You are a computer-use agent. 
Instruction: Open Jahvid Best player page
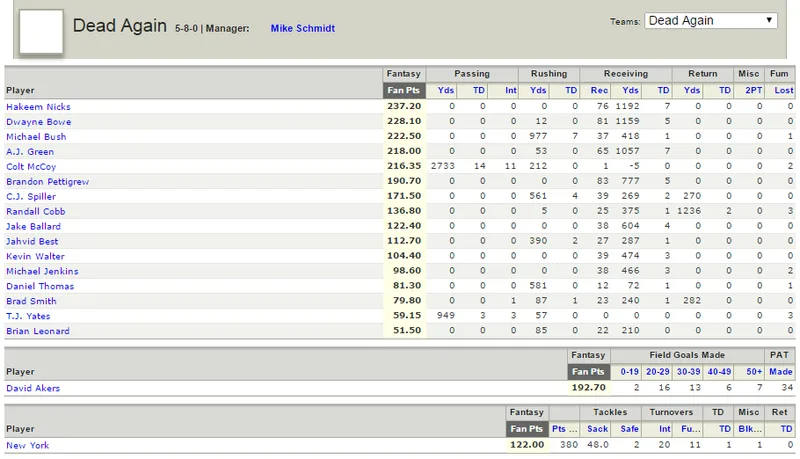(x=32, y=241)
